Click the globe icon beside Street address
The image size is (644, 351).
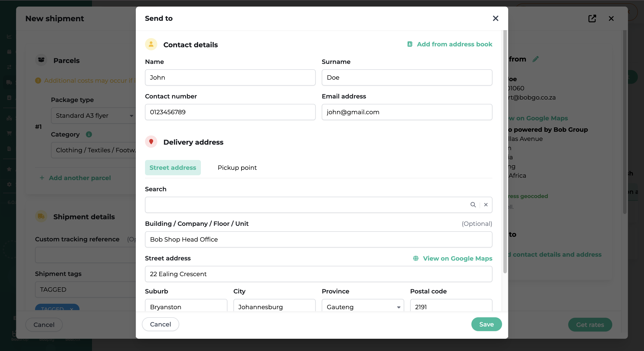[416, 258]
